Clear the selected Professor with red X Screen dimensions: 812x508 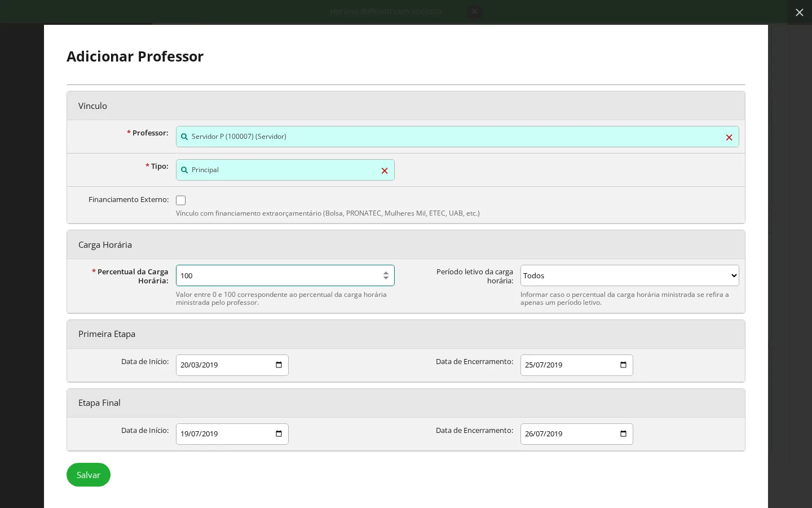729,137
